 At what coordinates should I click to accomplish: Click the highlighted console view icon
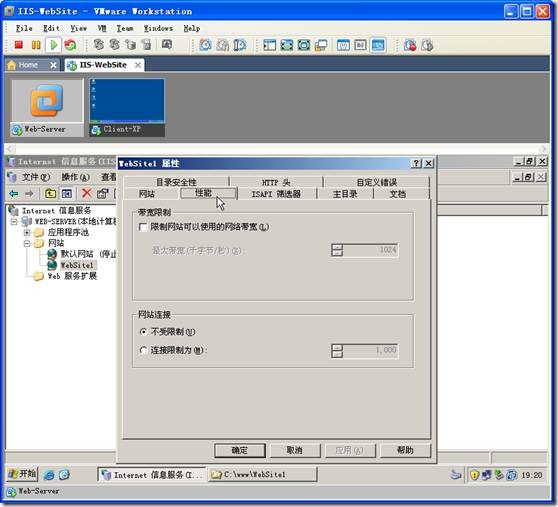[378, 45]
